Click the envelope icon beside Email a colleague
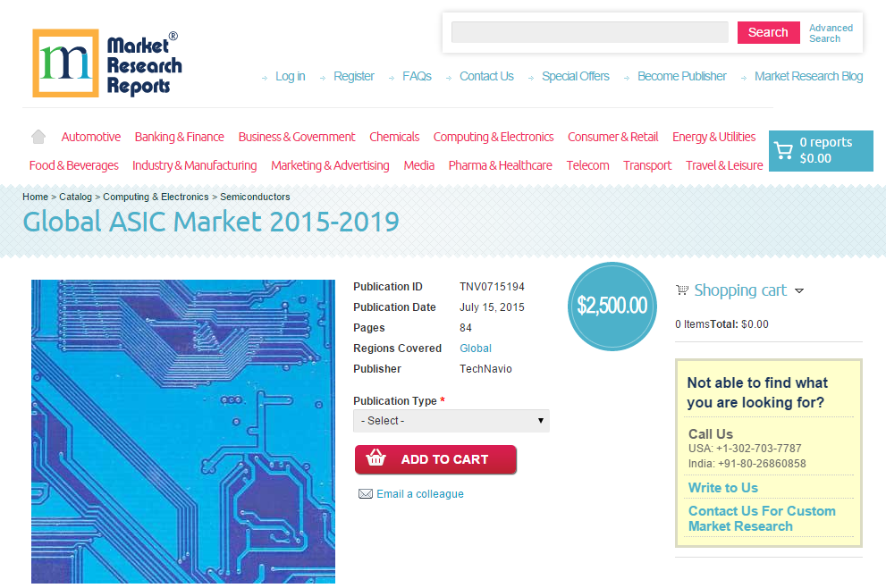 tap(365, 493)
